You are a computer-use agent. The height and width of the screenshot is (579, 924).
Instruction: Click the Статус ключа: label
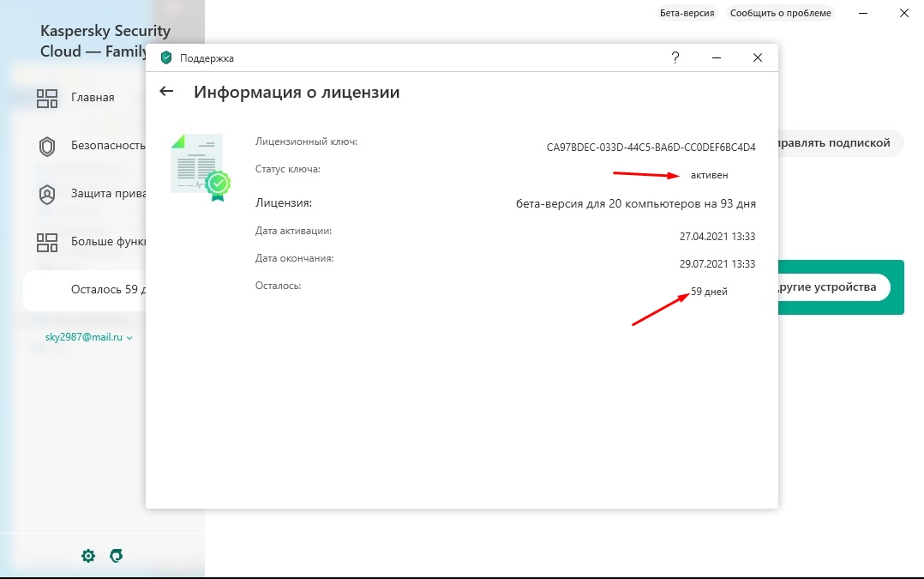[x=288, y=169]
